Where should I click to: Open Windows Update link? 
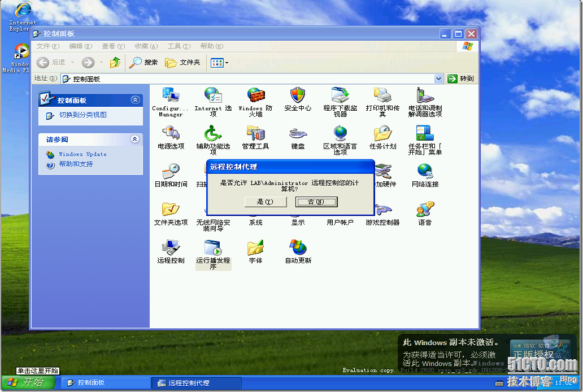click(82, 154)
